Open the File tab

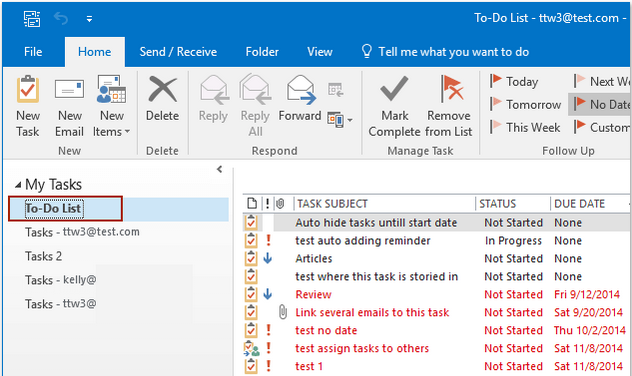point(33,52)
